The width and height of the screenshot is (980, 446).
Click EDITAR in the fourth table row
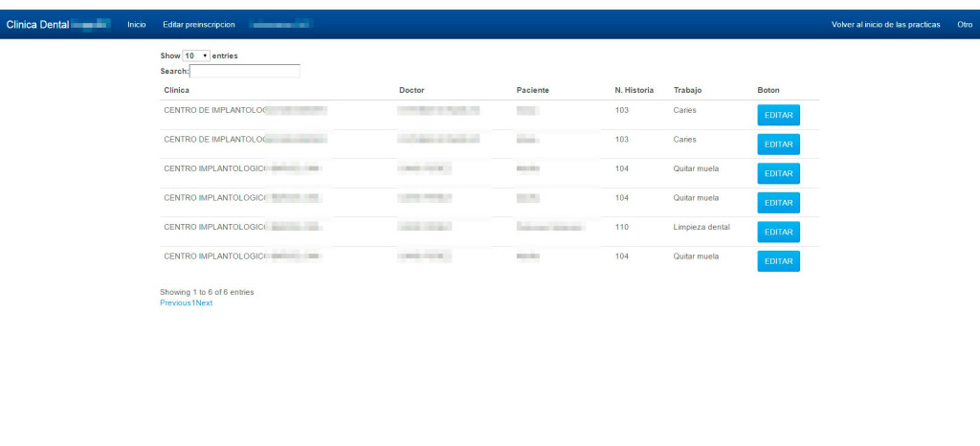coord(778,203)
